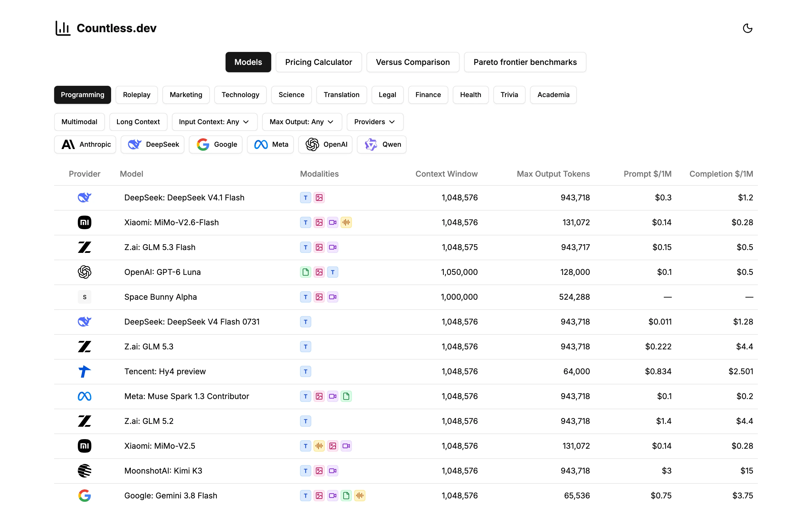Toggle the Long Context filter
812x508 pixels.
138,122
